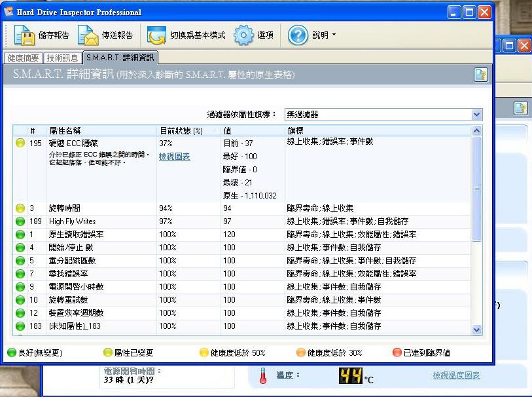The image size is (532, 397).
Task: Switch to the 健康摘要 tab
Action: click(23, 58)
